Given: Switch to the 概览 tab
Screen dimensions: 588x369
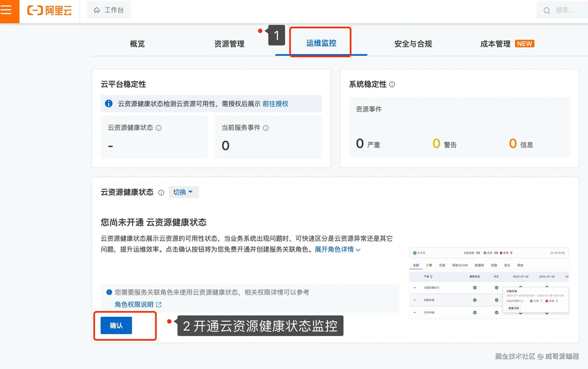Looking at the screenshot, I should click(137, 44).
